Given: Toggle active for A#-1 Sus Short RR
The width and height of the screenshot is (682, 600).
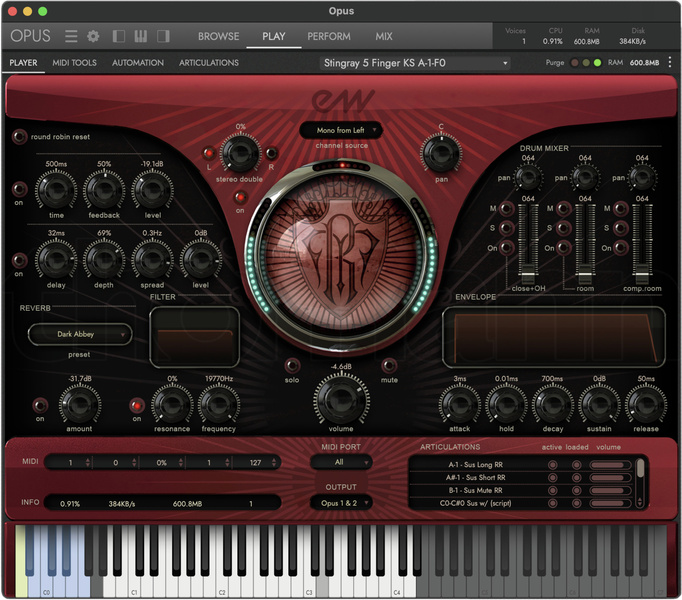Looking at the screenshot, I should pyautogui.click(x=553, y=477).
